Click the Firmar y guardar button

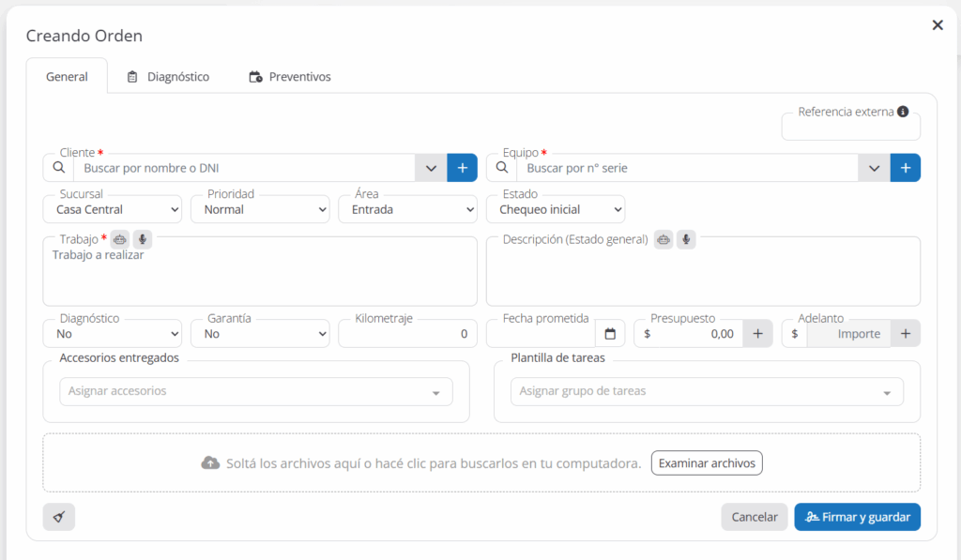coord(857,517)
